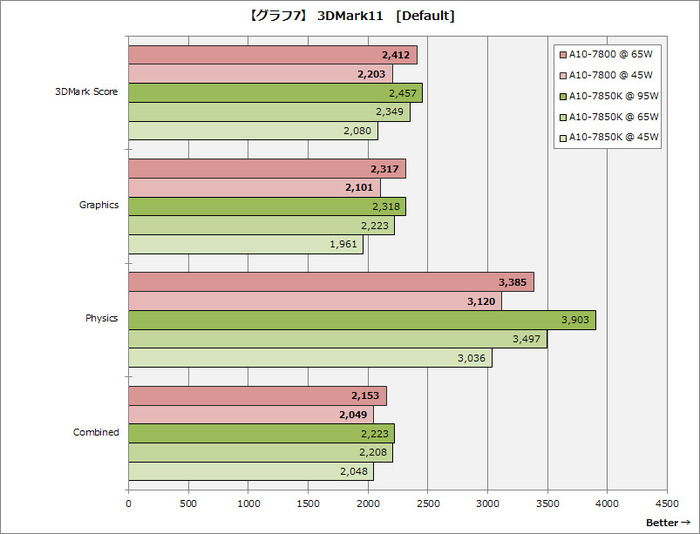Click the legend label A10-7800 @ 45W

pos(611,75)
